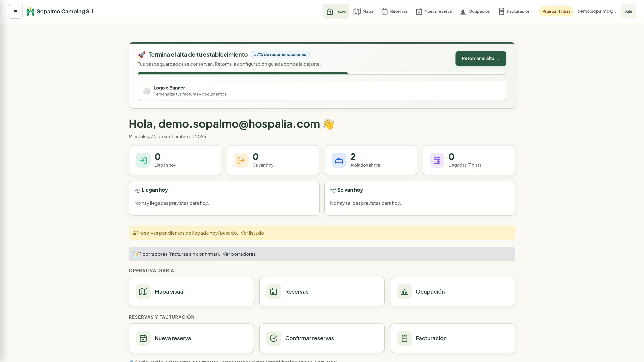The height and width of the screenshot is (362, 644).
Task: Click the Facturación receipt icon in navbar
Action: 501,12
